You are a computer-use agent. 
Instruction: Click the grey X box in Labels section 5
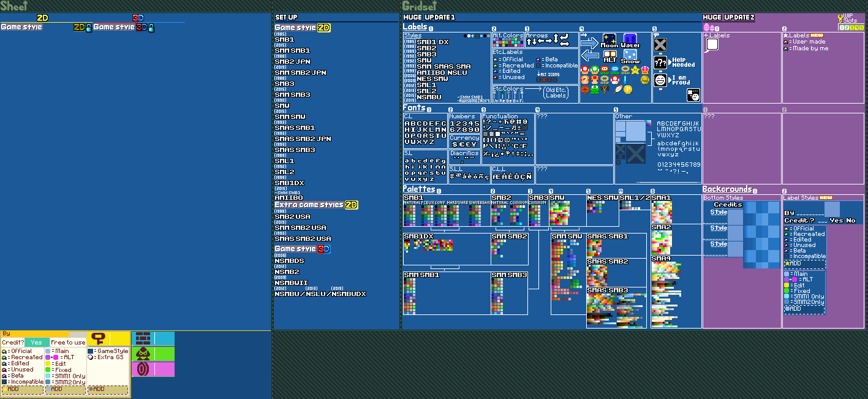(660, 44)
